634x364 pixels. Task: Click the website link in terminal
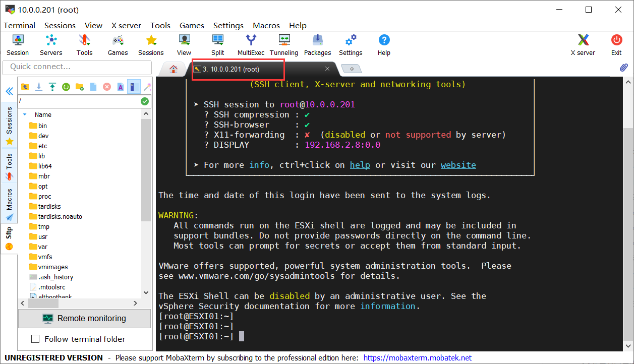(x=458, y=165)
